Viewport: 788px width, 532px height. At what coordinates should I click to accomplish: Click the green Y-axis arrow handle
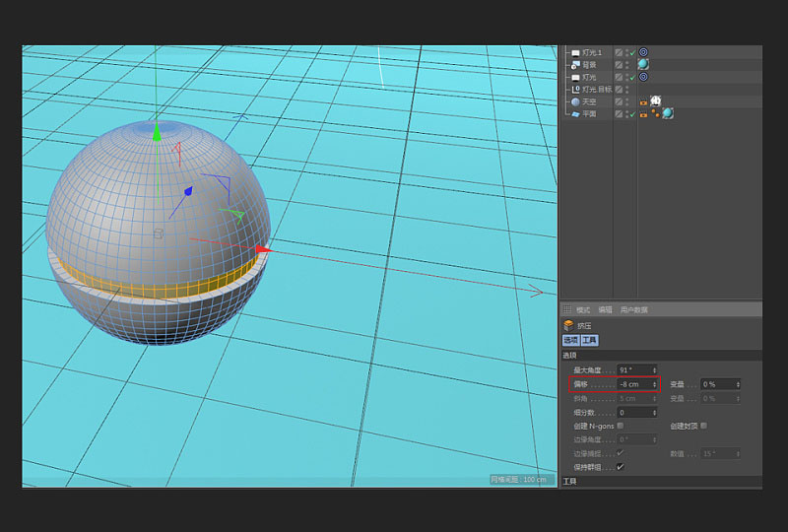click(x=156, y=132)
